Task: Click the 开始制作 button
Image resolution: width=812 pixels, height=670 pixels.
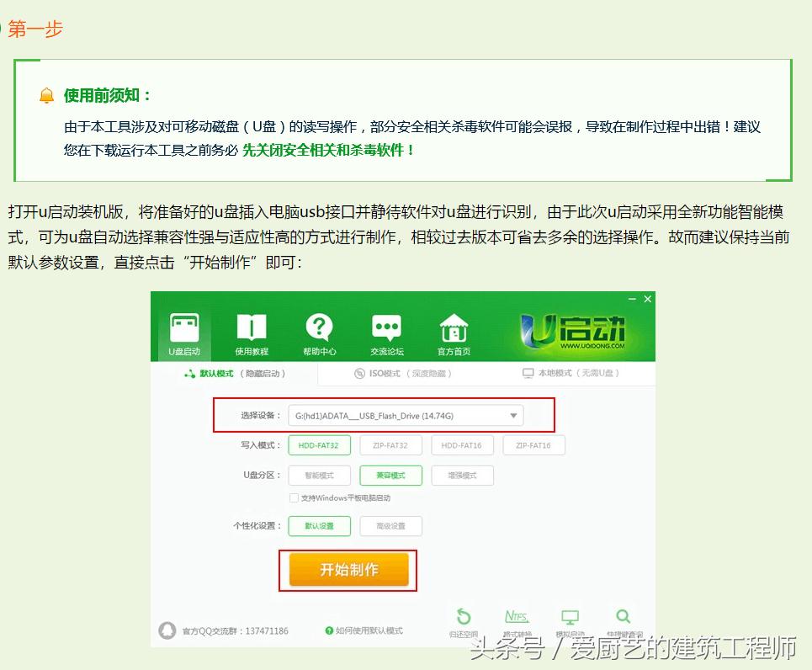Action: point(348,570)
